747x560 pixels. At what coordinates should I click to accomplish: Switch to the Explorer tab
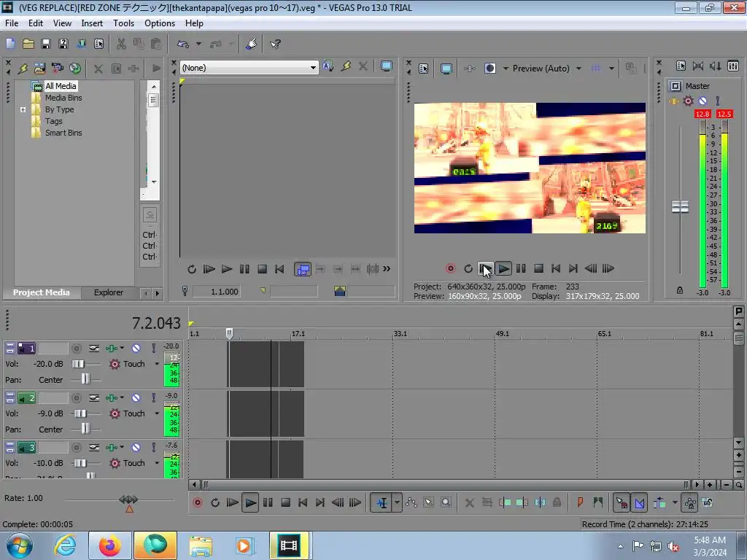pos(108,292)
